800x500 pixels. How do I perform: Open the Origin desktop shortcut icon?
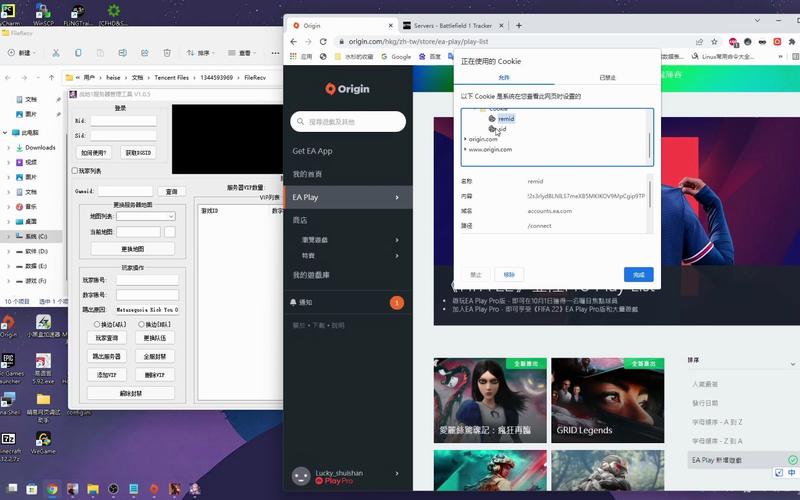coord(8,326)
